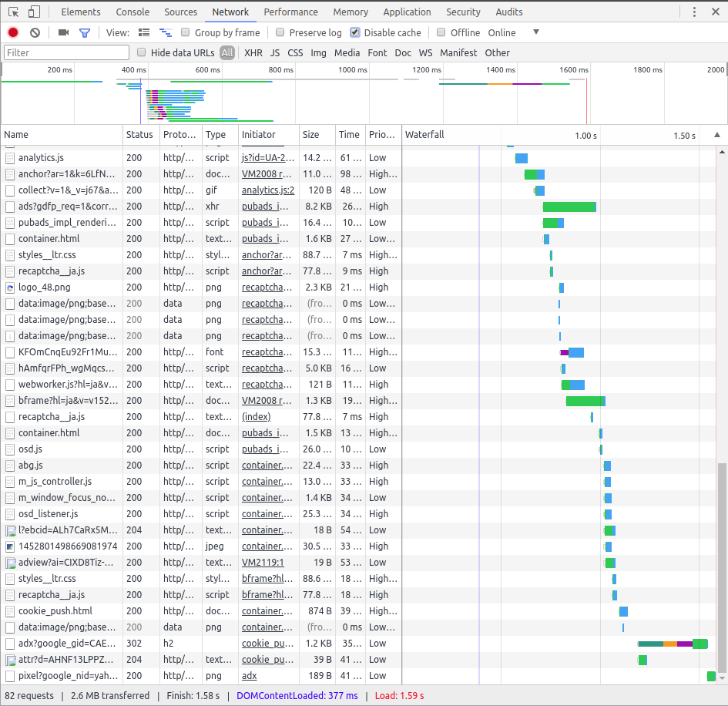Enable the Preserve log checkbox

click(x=280, y=32)
